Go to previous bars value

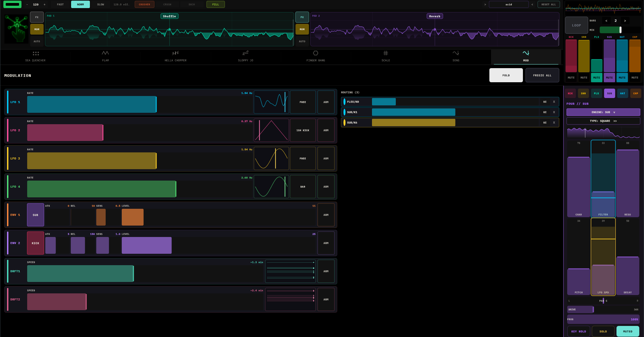click(x=606, y=21)
